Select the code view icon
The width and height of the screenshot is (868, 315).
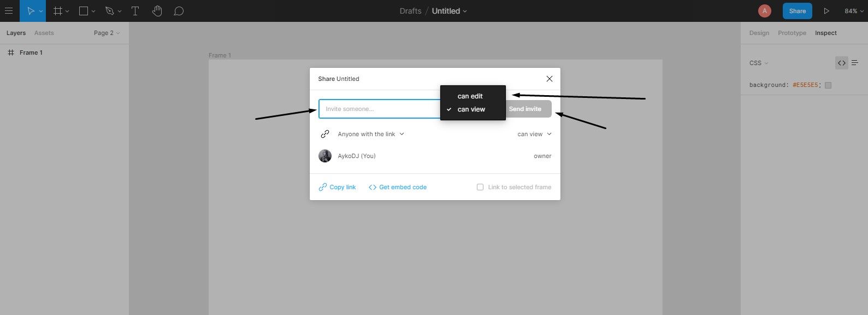point(841,63)
